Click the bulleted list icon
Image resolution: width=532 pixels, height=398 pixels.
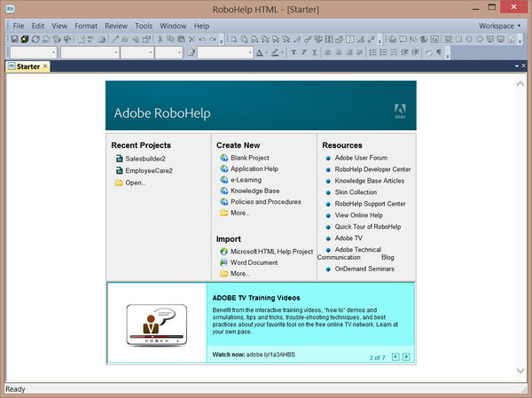click(383, 52)
